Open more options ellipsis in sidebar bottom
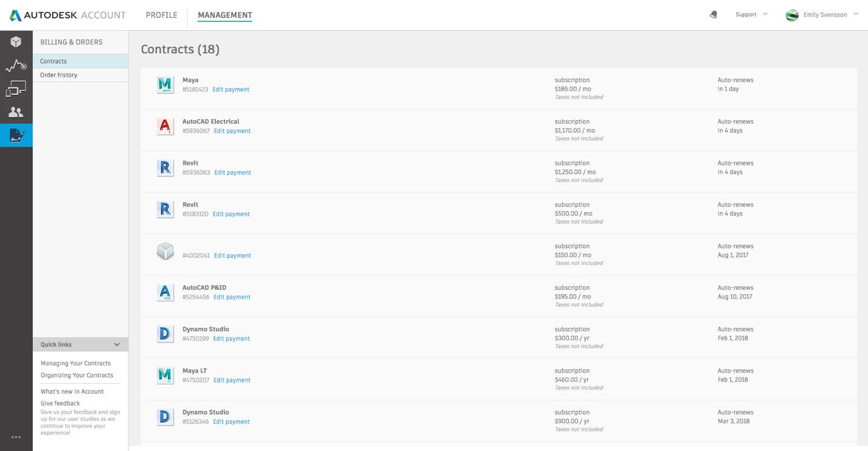The height and width of the screenshot is (451, 868). (x=16, y=437)
